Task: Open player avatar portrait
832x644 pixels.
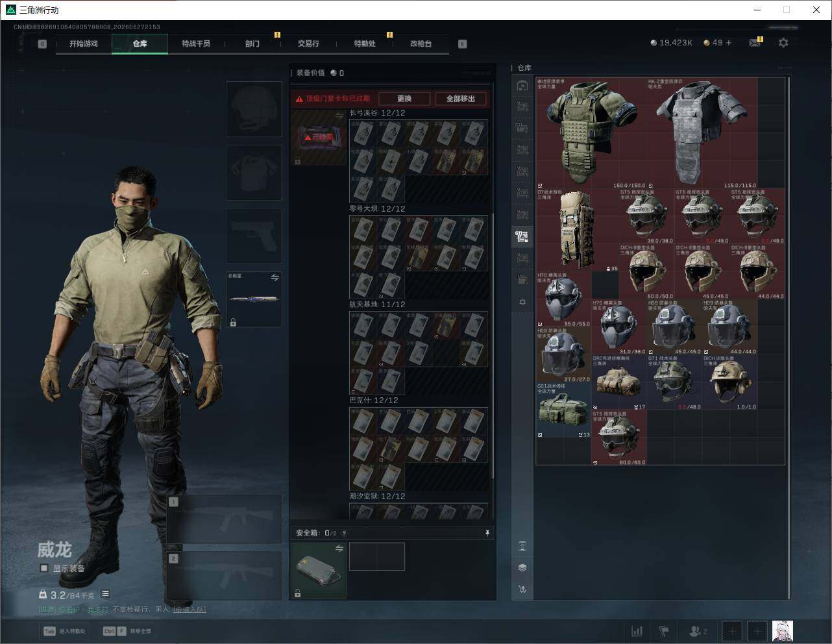Action: pyautogui.click(x=783, y=631)
